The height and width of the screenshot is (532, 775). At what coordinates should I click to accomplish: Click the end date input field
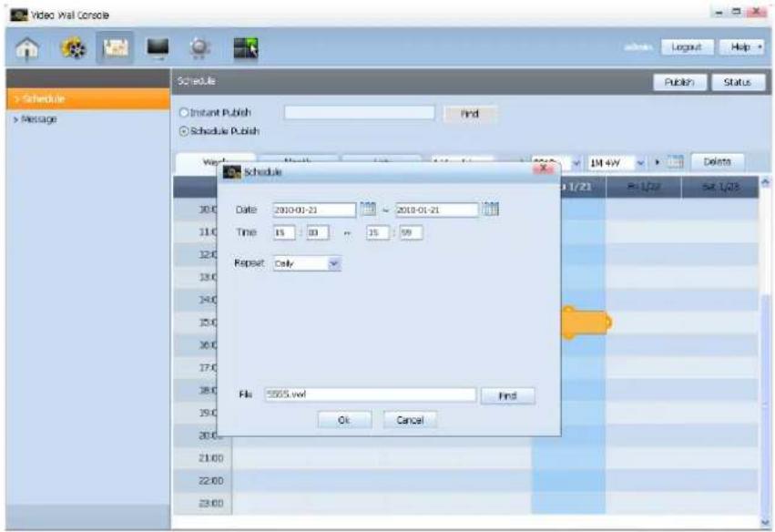(437, 210)
